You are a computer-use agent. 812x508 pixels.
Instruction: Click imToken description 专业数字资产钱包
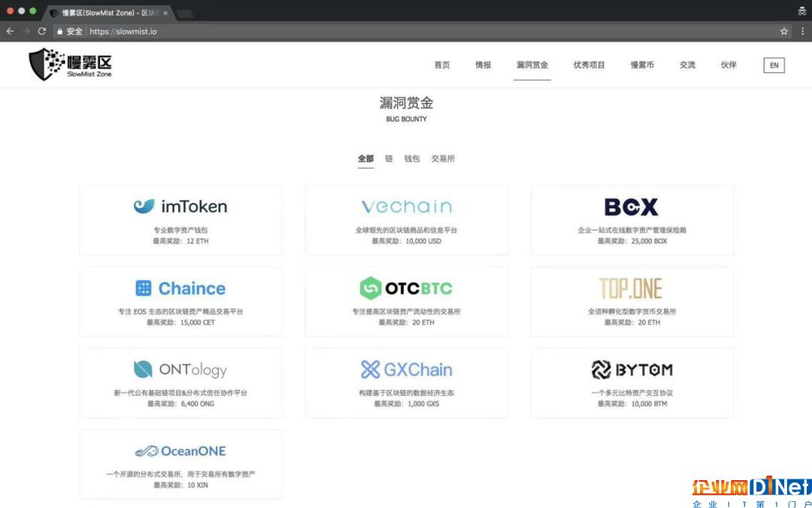[180, 230]
